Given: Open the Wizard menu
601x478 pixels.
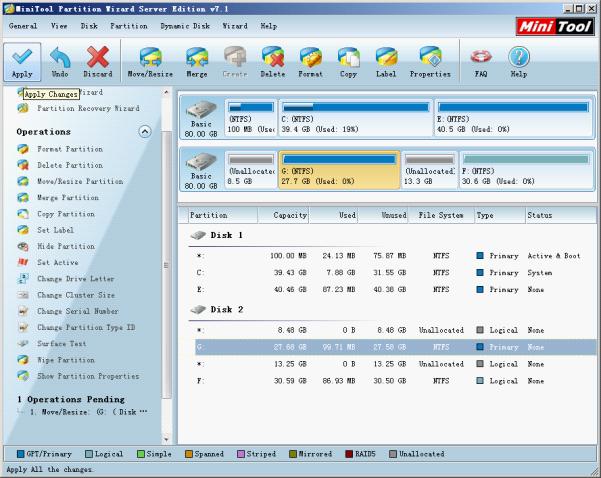Looking at the screenshot, I should tap(235, 26).
